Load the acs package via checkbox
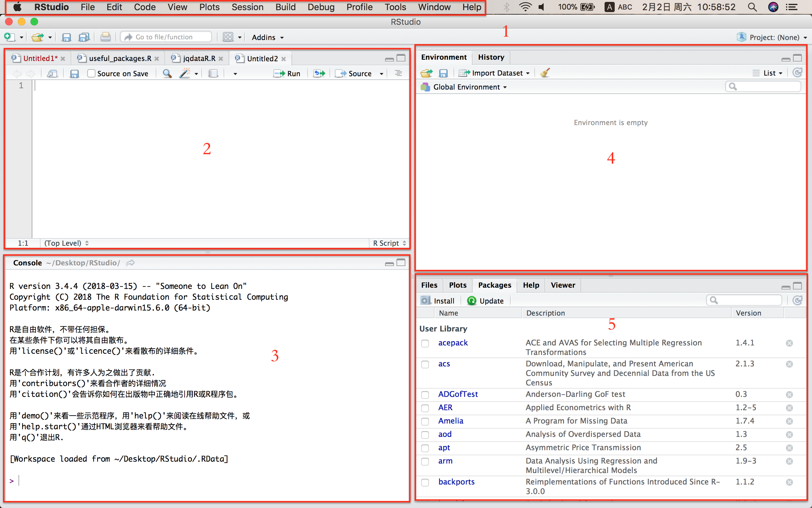The height and width of the screenshot is (508, 812). [x=425, y=364]
